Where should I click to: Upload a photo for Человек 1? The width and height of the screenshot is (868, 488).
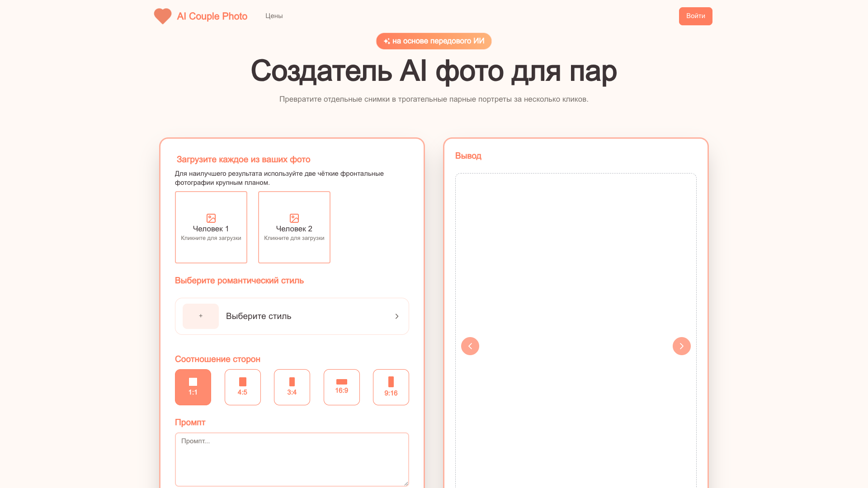click(211, 227)
